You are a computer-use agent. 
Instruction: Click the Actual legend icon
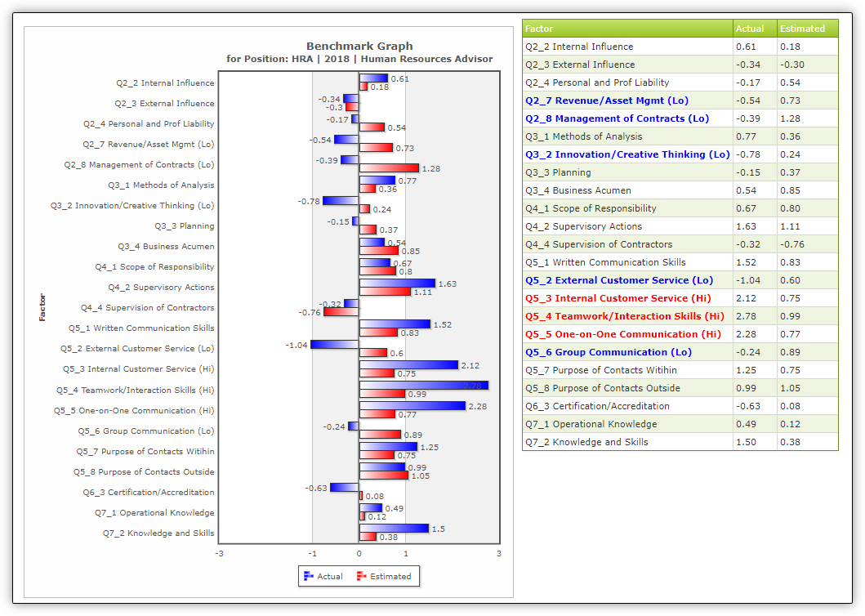pos(309,576)
